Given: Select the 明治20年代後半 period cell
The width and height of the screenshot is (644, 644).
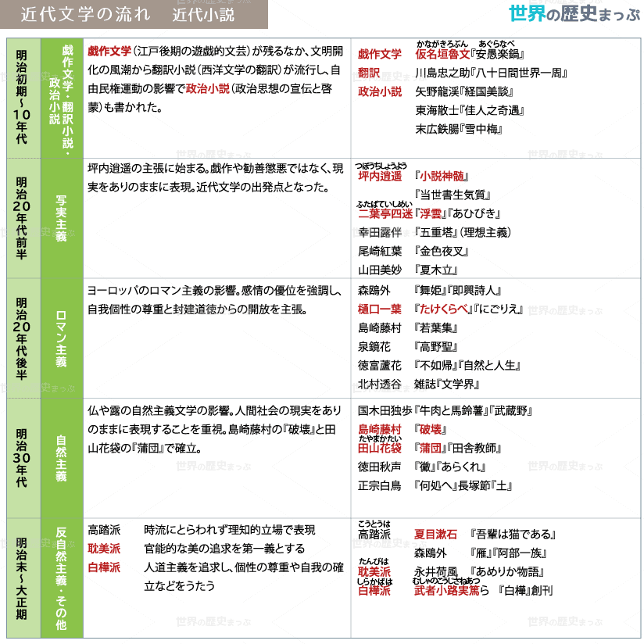Looking at the screenshot, I should point(23,338).
